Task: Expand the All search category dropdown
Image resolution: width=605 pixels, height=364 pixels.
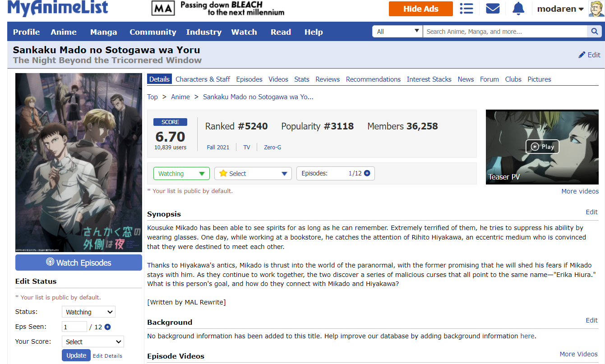Action: 397,32
